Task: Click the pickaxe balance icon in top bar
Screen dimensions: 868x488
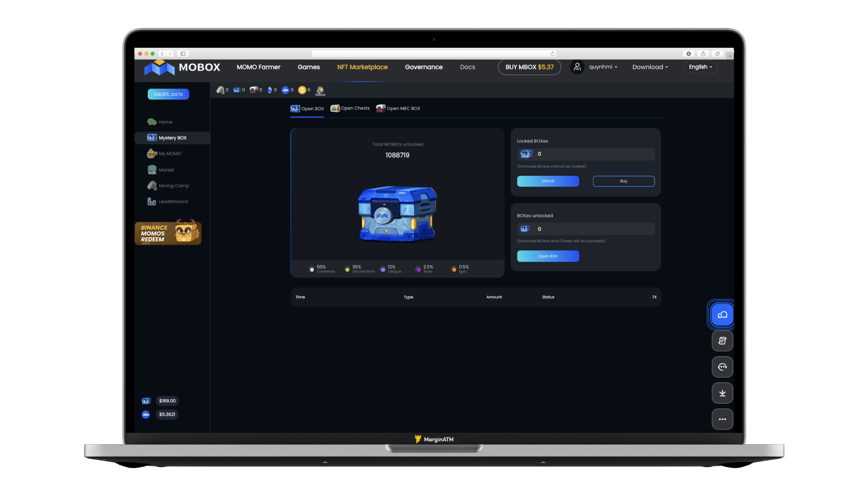Action: [x=220, y=90]
